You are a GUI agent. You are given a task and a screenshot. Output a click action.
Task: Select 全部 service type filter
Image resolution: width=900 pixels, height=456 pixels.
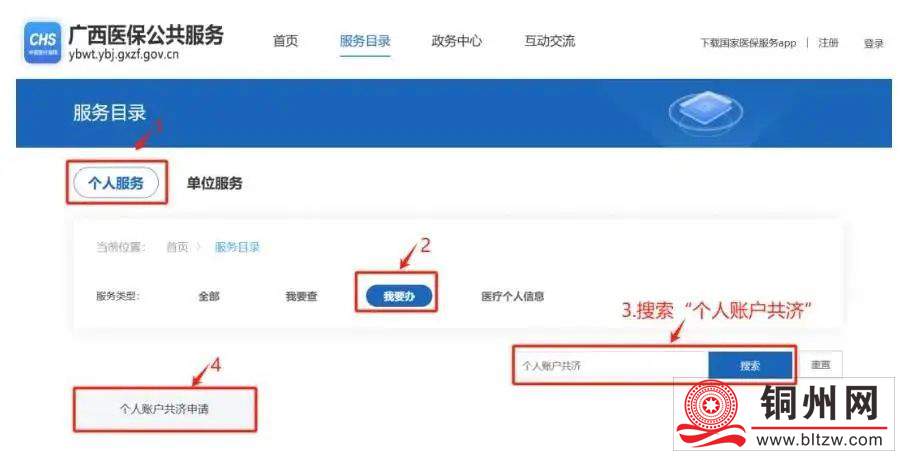click(x=209, y=296)
